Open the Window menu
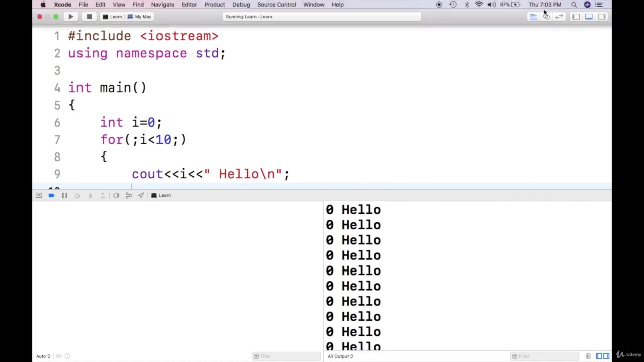This screenshot has width=644, height=362. pyautogui.click(x=313, y=5)
